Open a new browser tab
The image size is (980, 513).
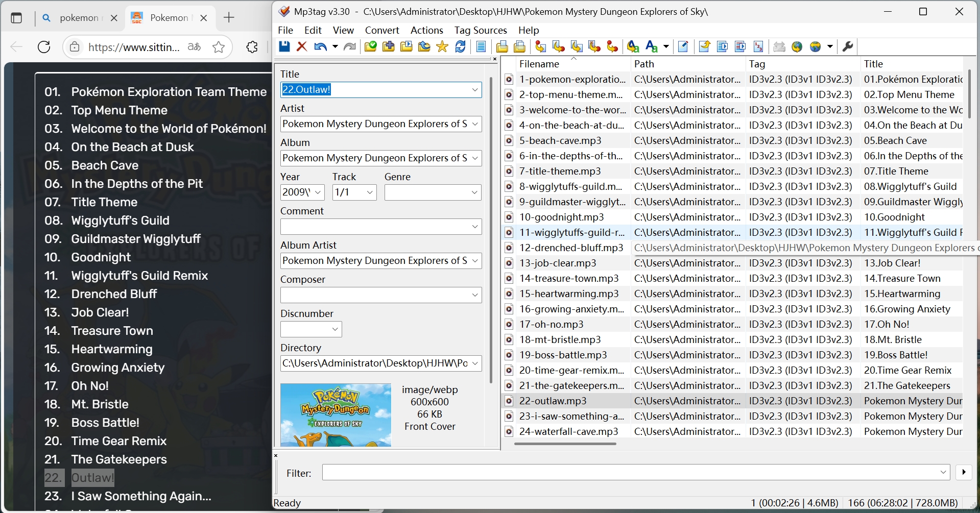pyautogui.click(x=229, y=17)
